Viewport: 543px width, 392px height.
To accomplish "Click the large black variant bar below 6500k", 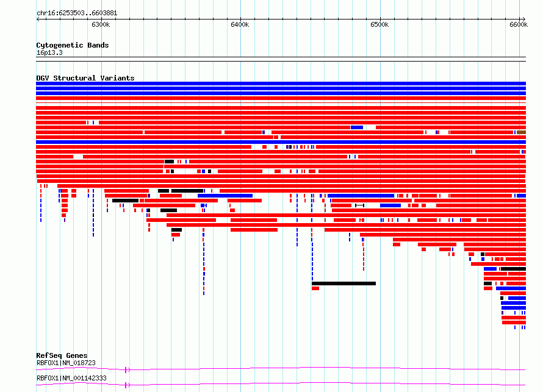I will [343, 283].
